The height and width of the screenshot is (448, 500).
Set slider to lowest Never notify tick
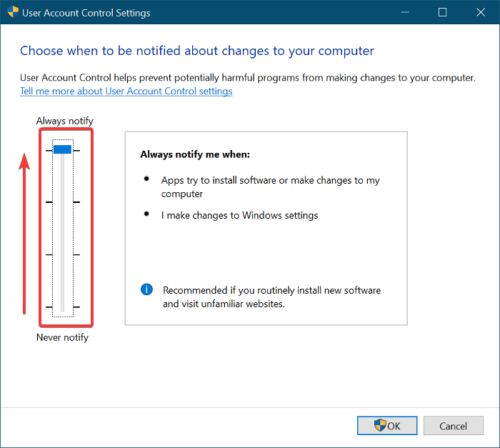63,307
